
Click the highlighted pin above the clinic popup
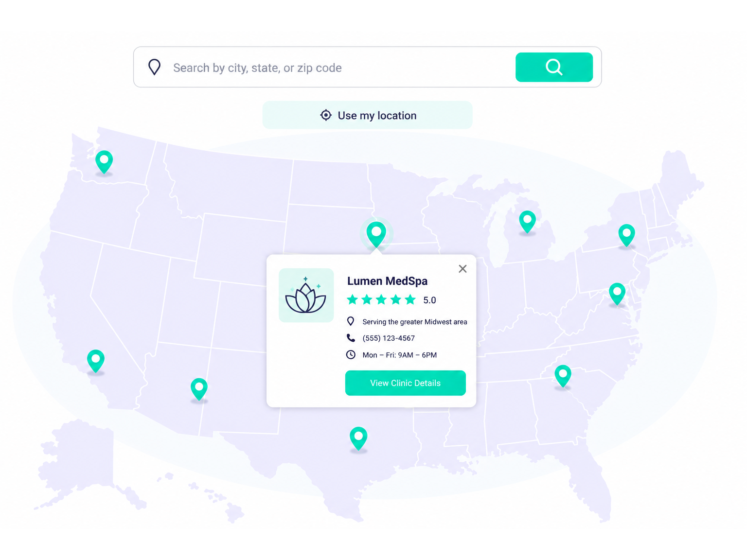point(376,234)
